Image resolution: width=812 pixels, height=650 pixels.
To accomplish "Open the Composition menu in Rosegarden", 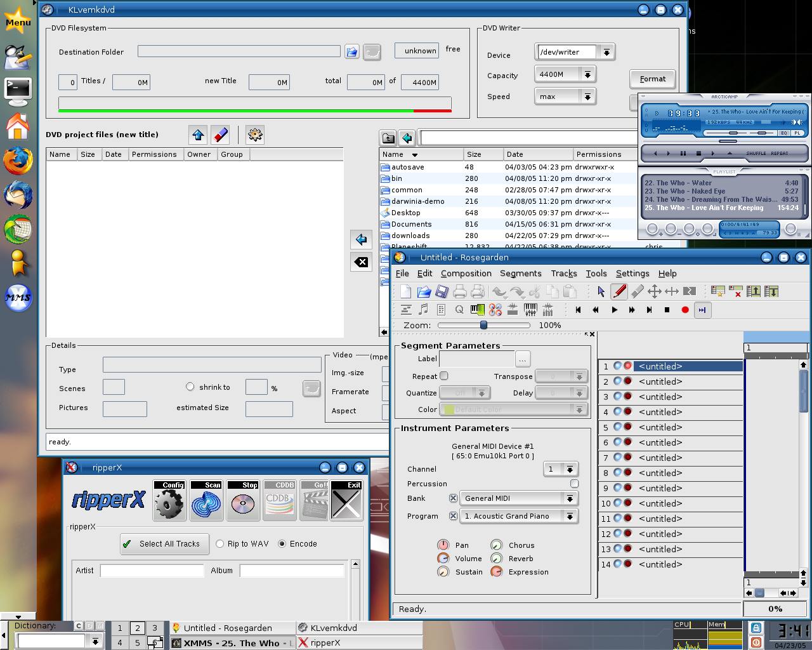I will coord(466,274).
